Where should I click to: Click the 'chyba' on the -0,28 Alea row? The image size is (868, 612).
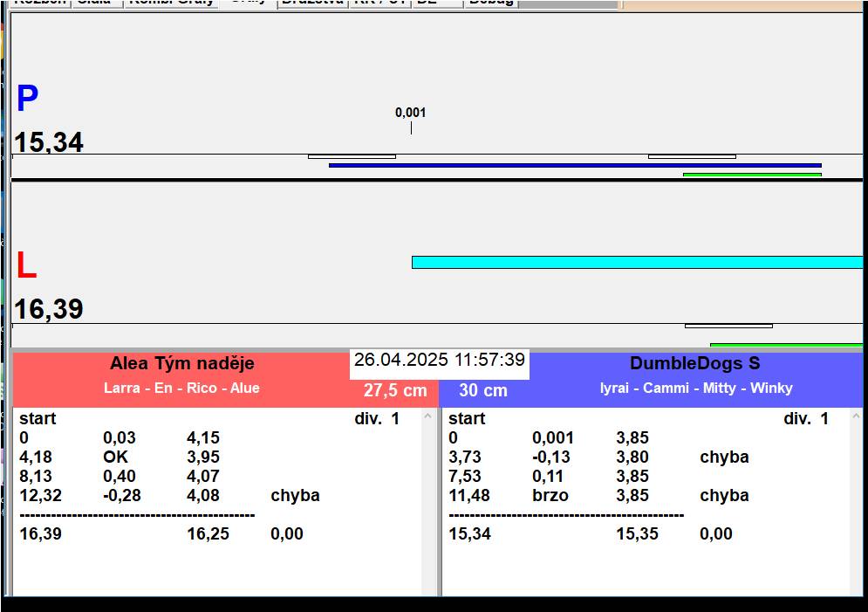pos(295,495)
